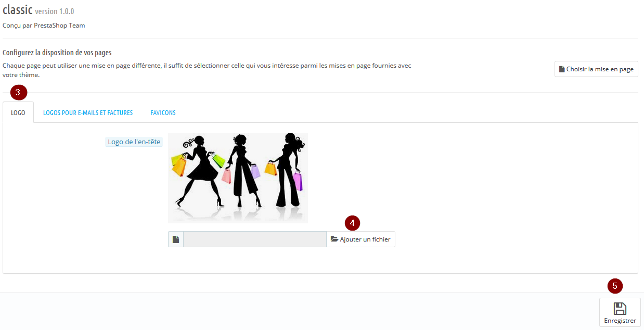Click the empty logo file name field
This screenshot has height=330, width=644.
click(x=255, y=239)
